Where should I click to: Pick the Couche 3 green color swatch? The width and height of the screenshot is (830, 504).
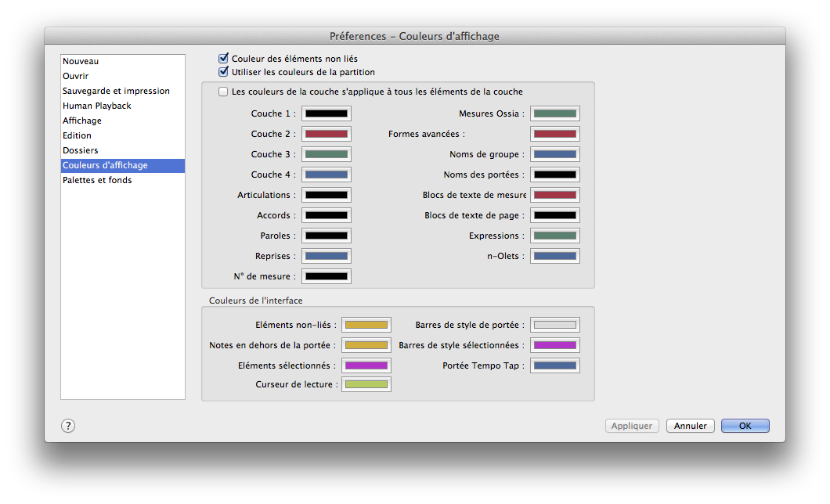pyautogui.click(x=327, y=154)
